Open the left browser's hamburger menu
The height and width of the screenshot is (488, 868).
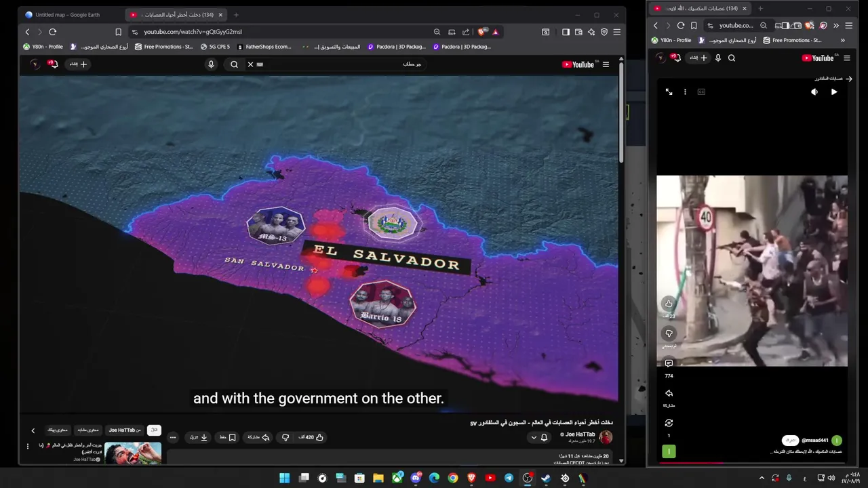click(616, 32)
